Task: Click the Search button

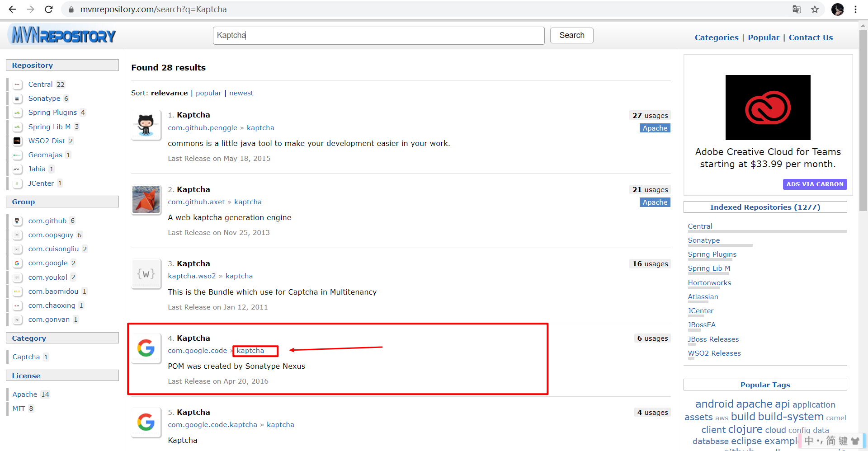Action: pyautogui.click(x=571, y=35)
